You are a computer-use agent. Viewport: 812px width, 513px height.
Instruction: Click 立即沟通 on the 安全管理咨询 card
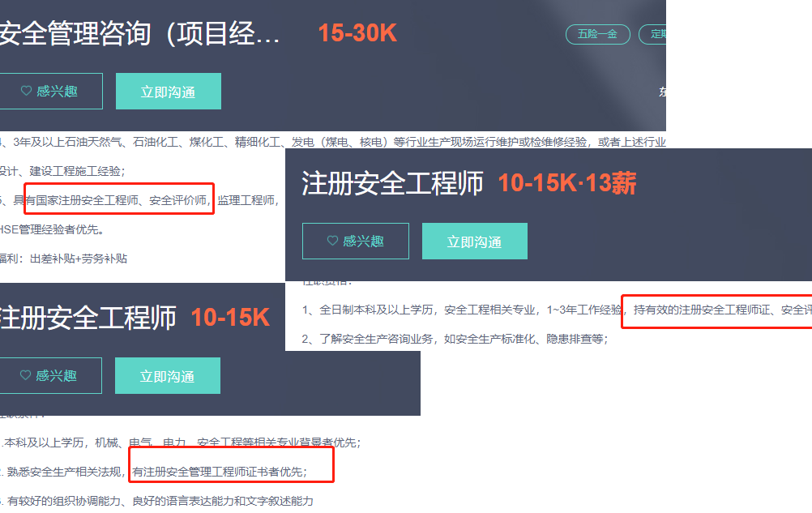[168, 91]
